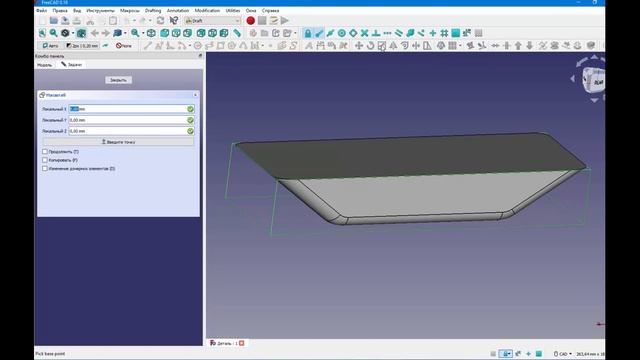
Task: Toggle snap working plane teal square
Action: [x=456, y=33]
